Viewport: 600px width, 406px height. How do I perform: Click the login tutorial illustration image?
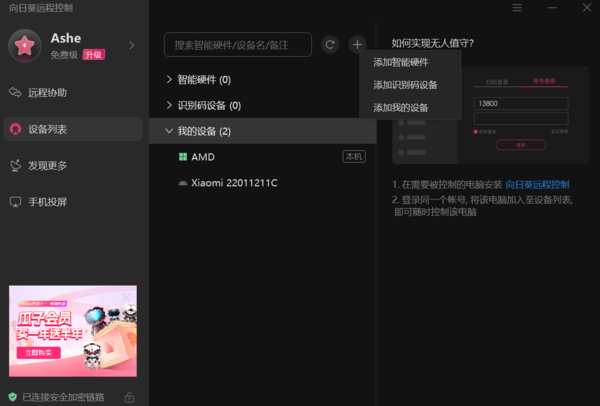pos(490,115)
